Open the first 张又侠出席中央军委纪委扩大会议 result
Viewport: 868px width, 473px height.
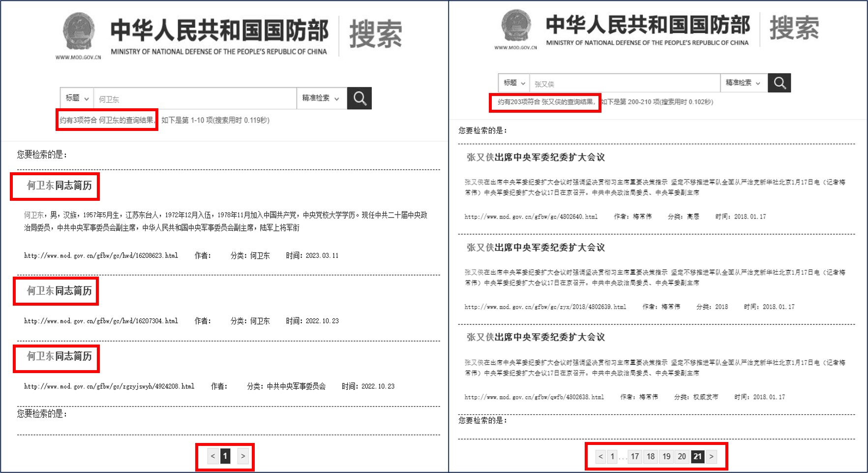click(x=536, y=158)
